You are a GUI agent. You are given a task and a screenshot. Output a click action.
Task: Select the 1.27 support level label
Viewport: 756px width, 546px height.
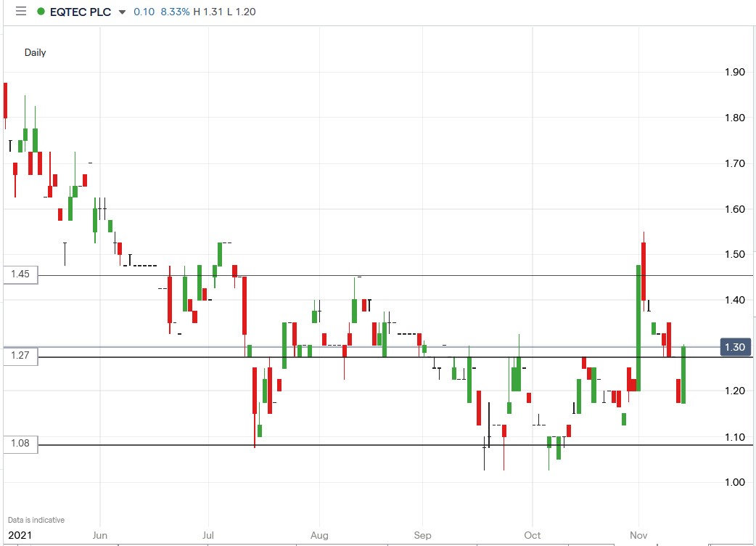pos(22,356)
